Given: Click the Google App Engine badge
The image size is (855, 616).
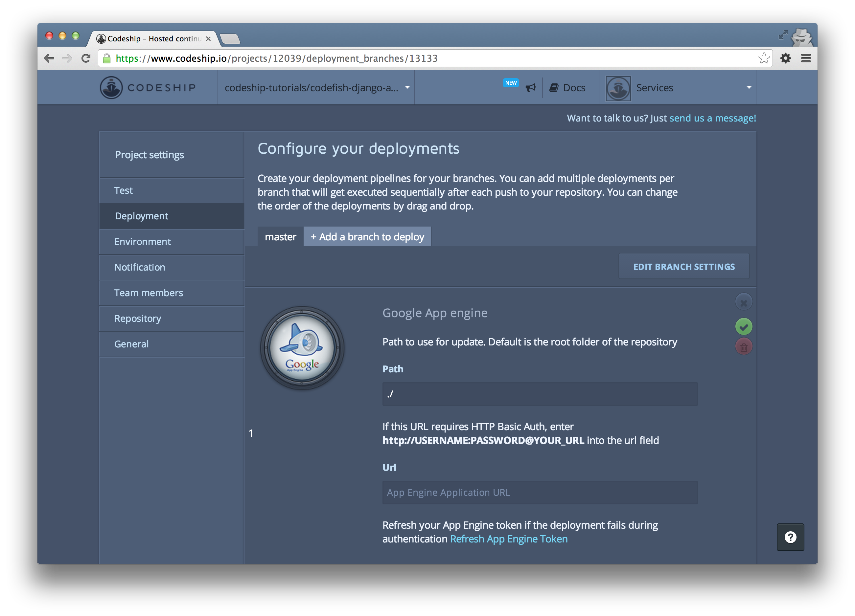Looking at the screenshot, I should pyautogui.click(x=302, y=348).
